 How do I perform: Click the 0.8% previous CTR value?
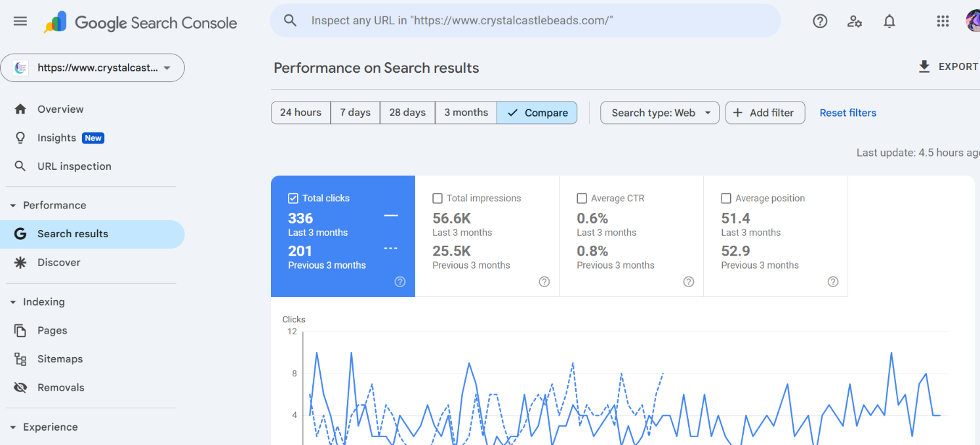[x=592, y=251]
